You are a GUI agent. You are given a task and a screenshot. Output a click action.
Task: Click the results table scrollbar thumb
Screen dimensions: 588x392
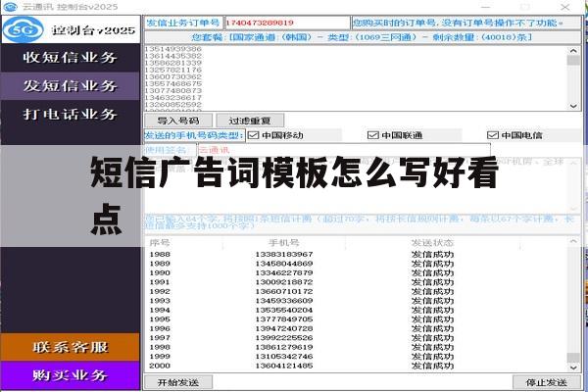coord(573,358)
